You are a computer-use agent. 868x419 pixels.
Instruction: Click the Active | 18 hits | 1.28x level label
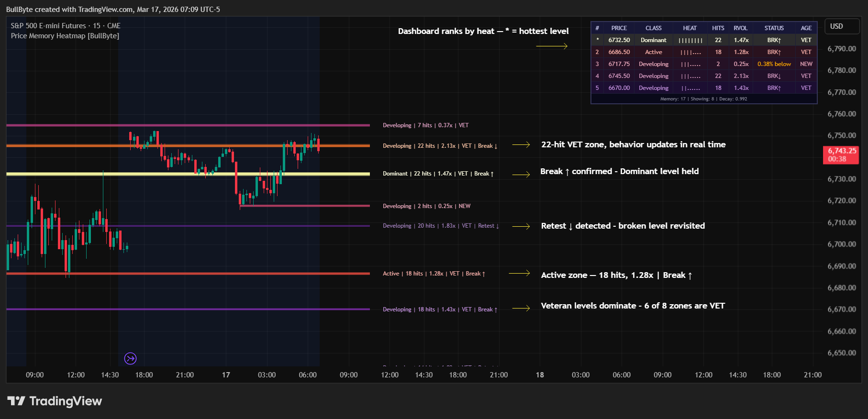(434, 274)
